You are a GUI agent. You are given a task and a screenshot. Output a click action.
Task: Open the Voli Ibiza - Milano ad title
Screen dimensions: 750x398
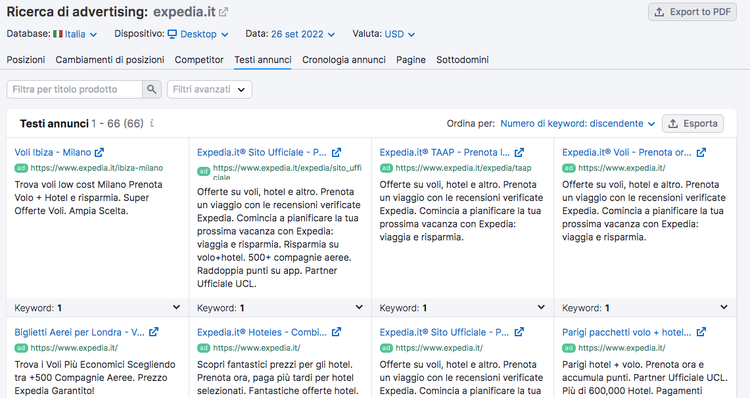coord(53,153)
